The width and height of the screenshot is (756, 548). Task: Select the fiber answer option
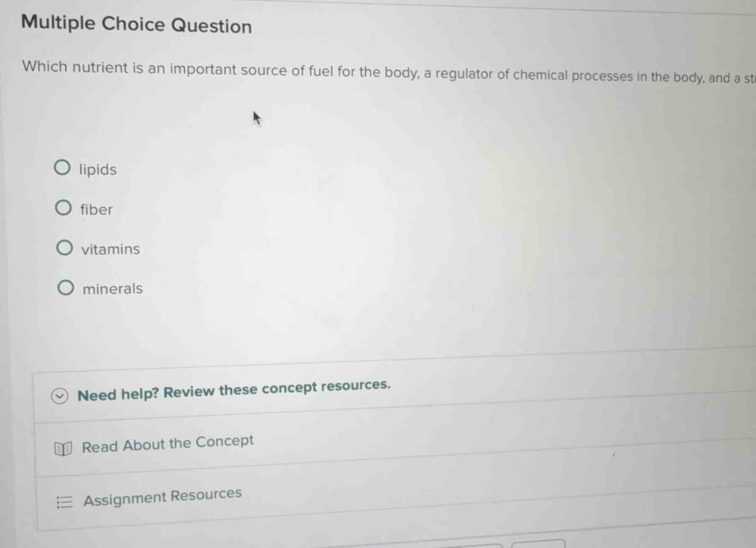click(64, 207)
